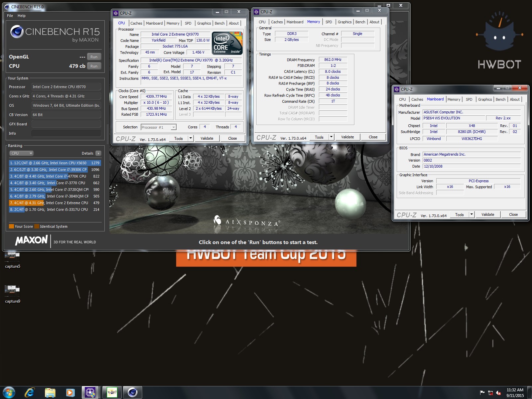532x399 pixels.
Task: Select Memory tab in Mainboard window
Action: click(454, 99)
